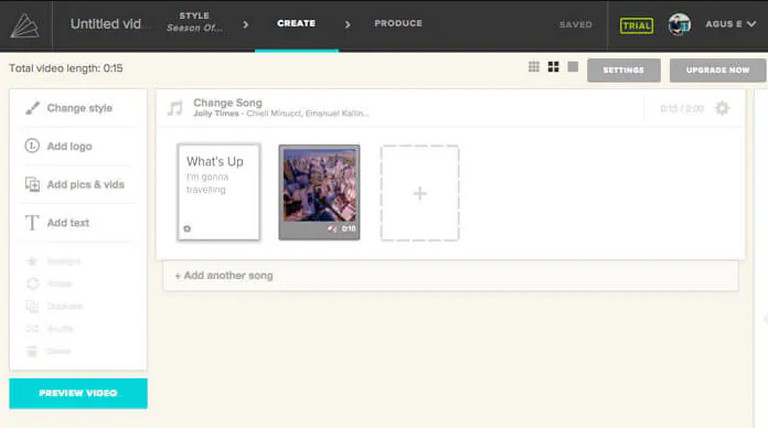Click the 0:15 / 2:00 song duration
This screenshot has height=428, width=768.
pos(682,109)
